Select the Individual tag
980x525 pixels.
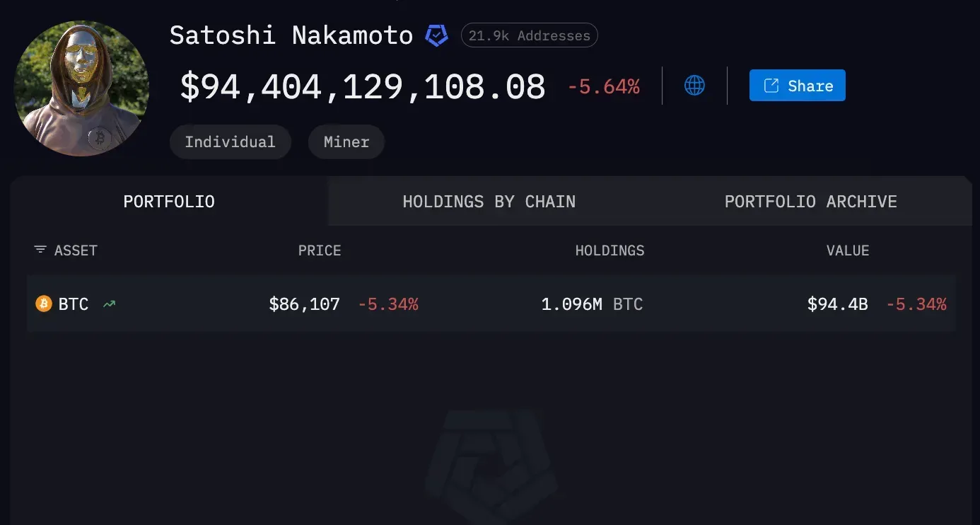pos(230,142)
